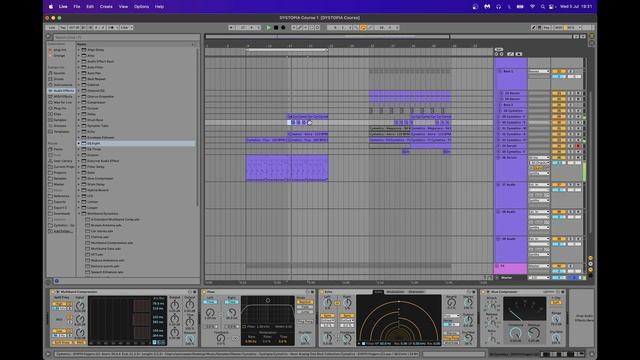640x360 pixels.
Task: Toggle Glue Compressor device activator
Action: pyautogui.click(x=483, y=292)
